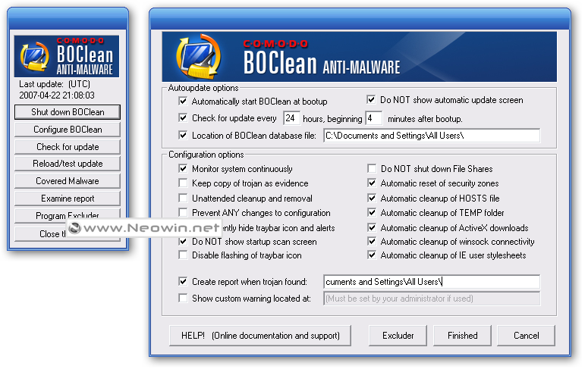Enable Show custom warning located at
Viewport: 588px width, 369px height.
(x=183, y=299)
